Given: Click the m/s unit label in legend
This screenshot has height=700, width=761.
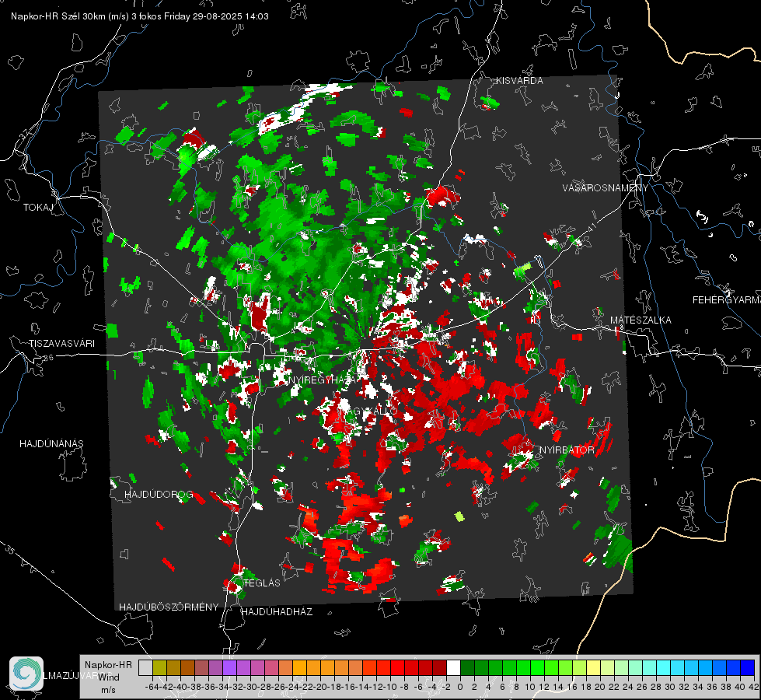Looking at the screenshot, I should pyautogui.click(x=108, y=690).
